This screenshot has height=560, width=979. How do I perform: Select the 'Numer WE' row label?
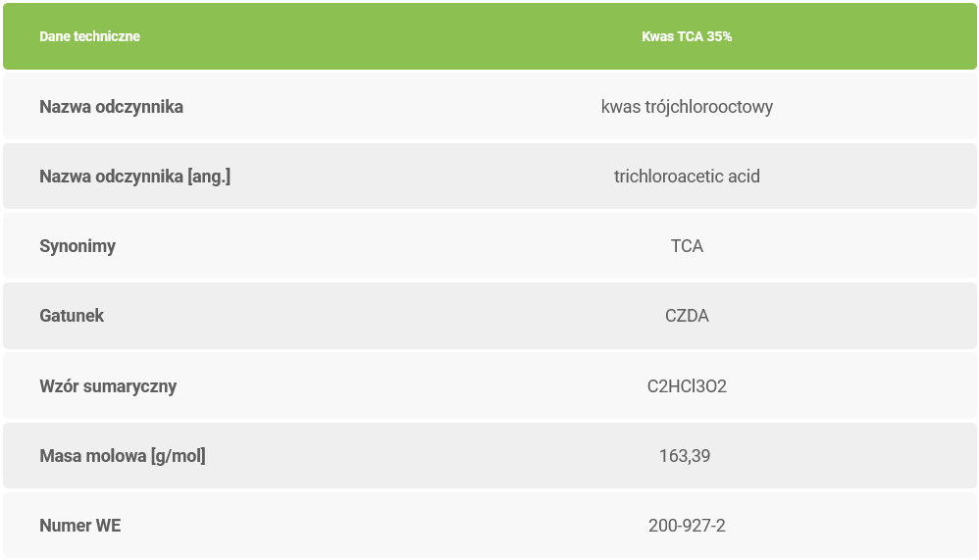pyautogui.click(x=80, y=526)
